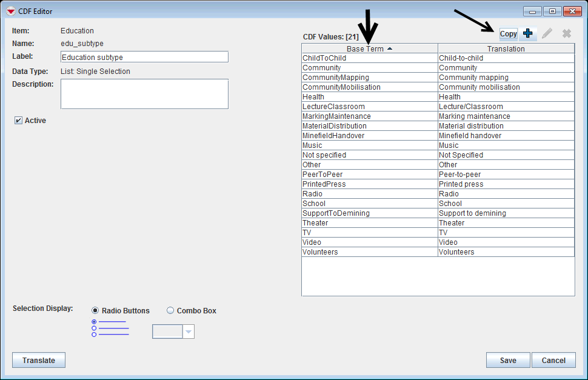Open the combo box preview dropdown
The width and height of the screenshot is (588, 380).
tap(189, 332)
